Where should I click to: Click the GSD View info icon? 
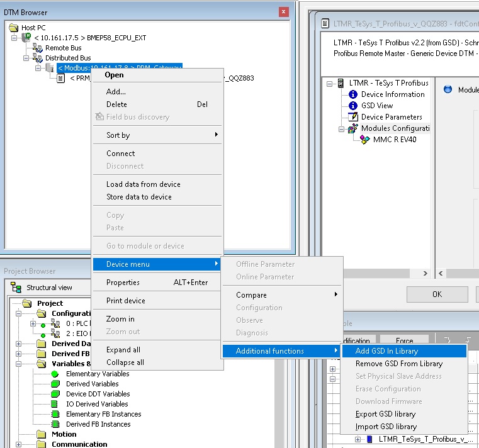[353, 106]
